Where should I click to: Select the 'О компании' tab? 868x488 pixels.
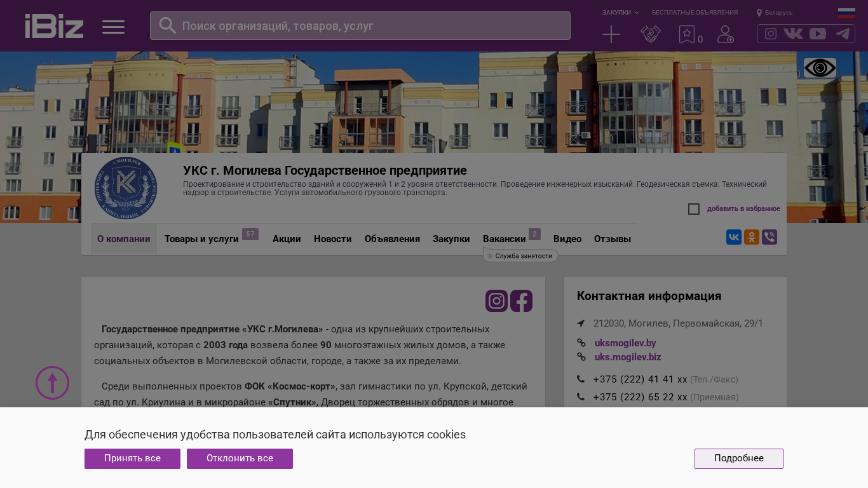click(x=124, y=239)
